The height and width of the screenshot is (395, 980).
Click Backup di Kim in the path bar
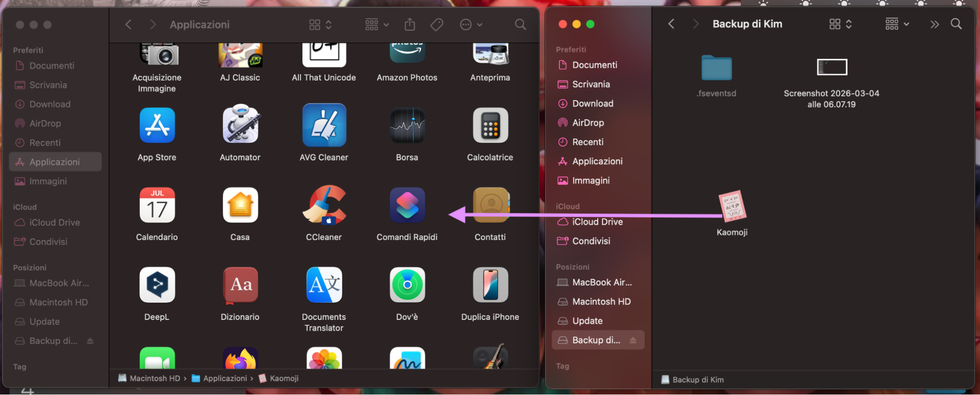pyautogui.click(x=692, y=380)
